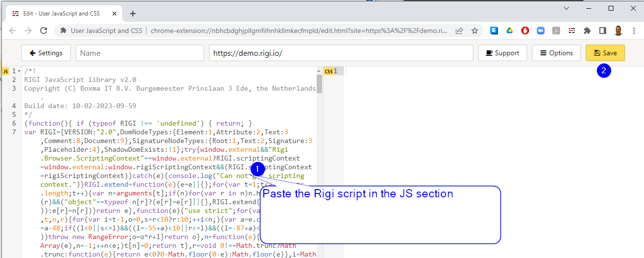Open the tab search chevron
This screenshot has height=258, width=644.
click(x=566, y=8)
